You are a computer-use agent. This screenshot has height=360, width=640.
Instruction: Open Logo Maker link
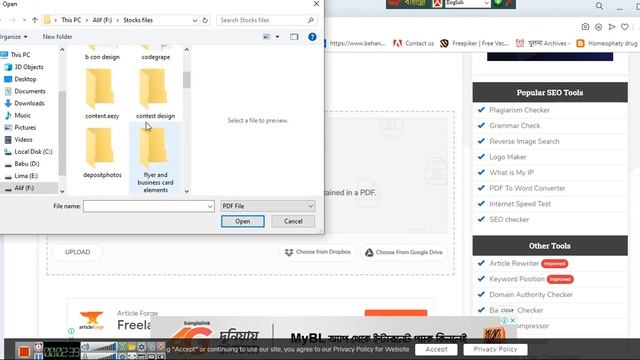(508, 157)
